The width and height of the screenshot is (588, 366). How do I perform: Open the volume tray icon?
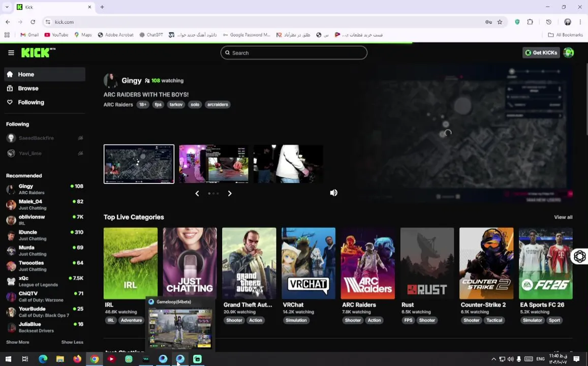tap(510, 359)
